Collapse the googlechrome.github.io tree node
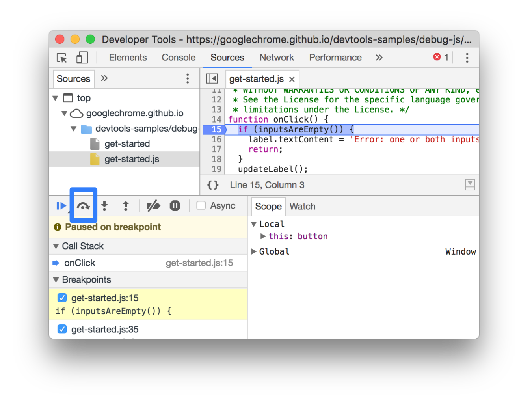 pos(64,114)
